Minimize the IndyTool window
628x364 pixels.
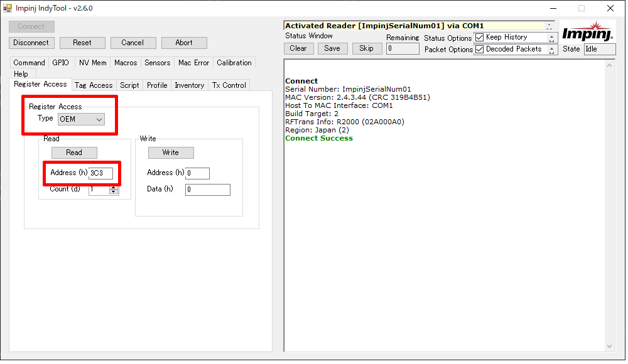(553, 8)
